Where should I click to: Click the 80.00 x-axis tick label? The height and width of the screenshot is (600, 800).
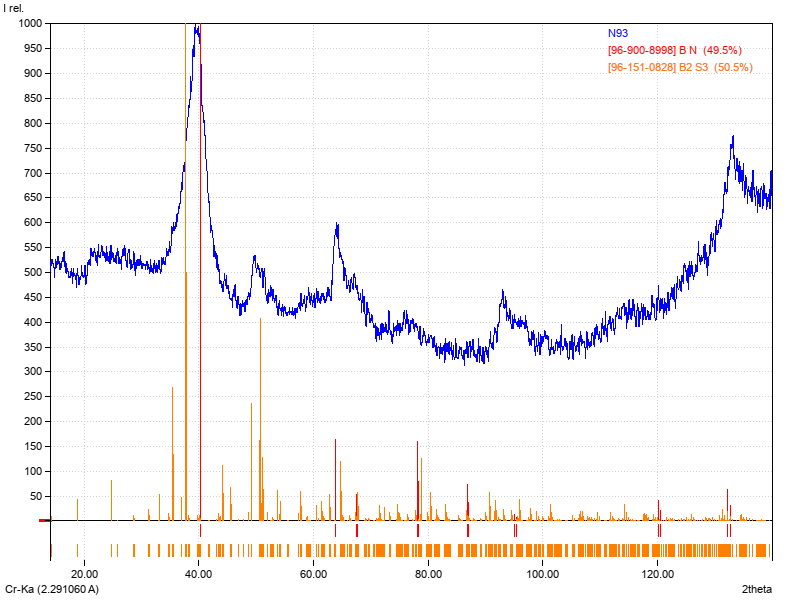[428, 574]
